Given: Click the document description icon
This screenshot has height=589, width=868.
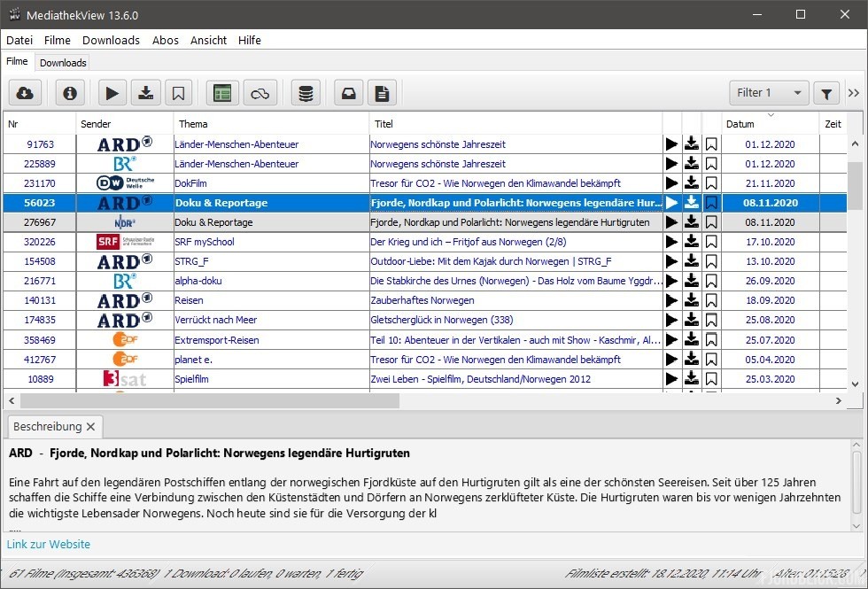Looking at the screenshot, I should [x=382, y=93].
